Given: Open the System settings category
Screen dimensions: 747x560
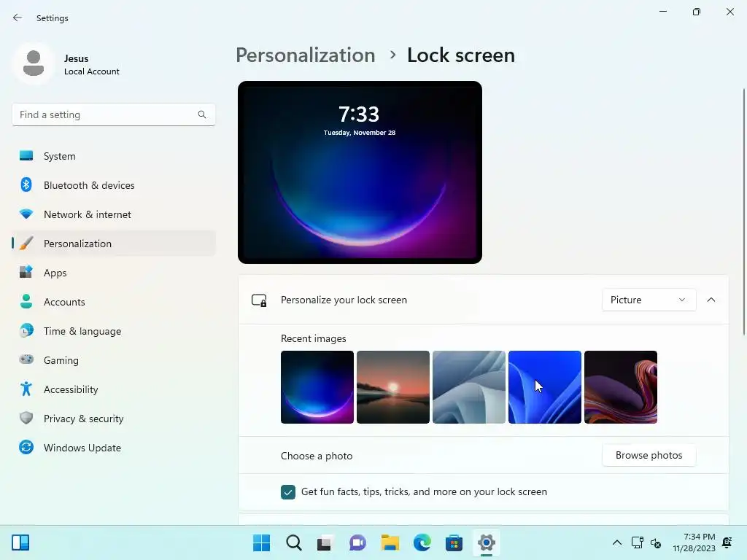Looking at the screenshot, I should pos(114,156).
